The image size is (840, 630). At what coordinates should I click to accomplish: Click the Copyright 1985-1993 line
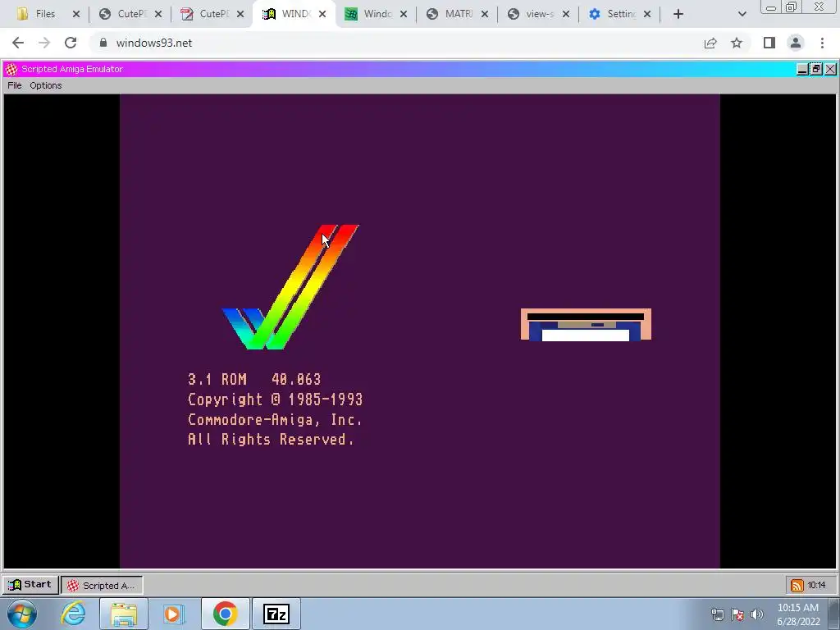coord(276,399)
